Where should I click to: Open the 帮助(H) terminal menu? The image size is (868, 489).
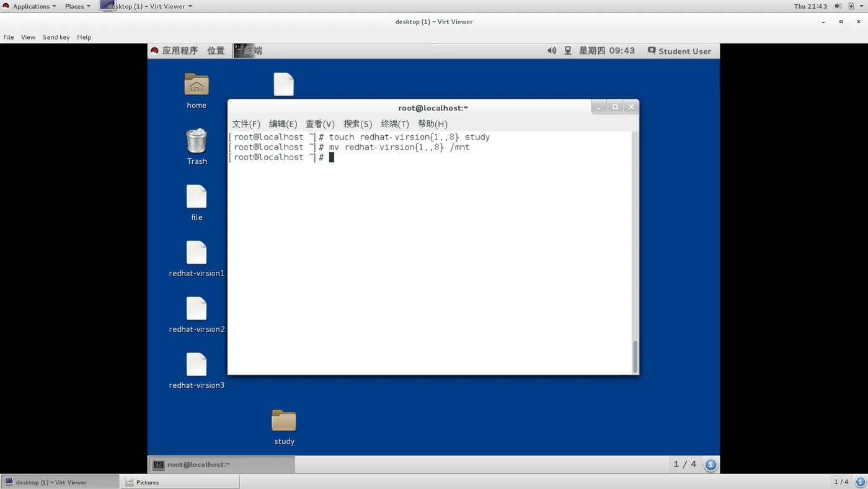pos(433,123)
